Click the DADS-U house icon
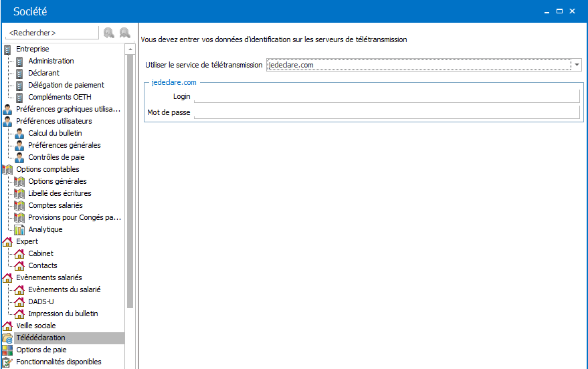 click(x=19, y=301)
